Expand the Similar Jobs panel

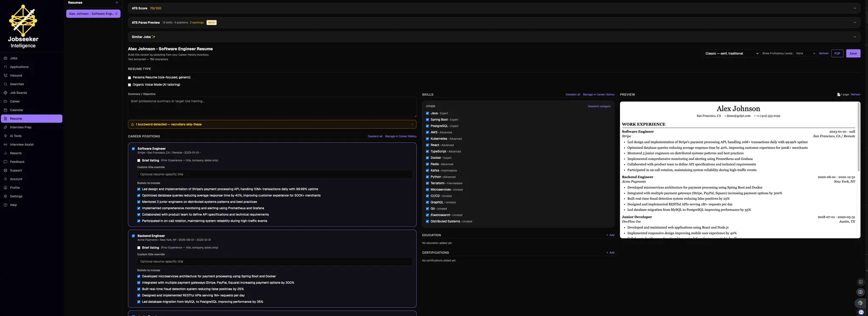point(494,37)
